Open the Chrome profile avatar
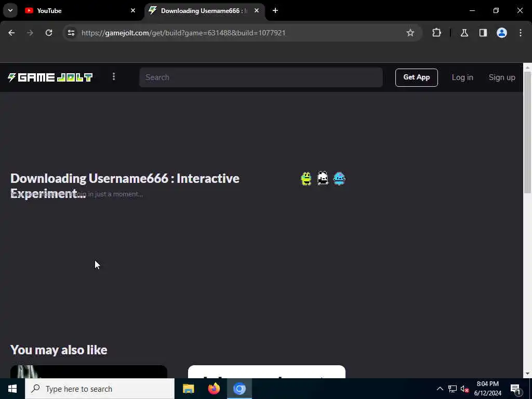The height and width of the screenshot is (399, 532). [x=502, y=33]
